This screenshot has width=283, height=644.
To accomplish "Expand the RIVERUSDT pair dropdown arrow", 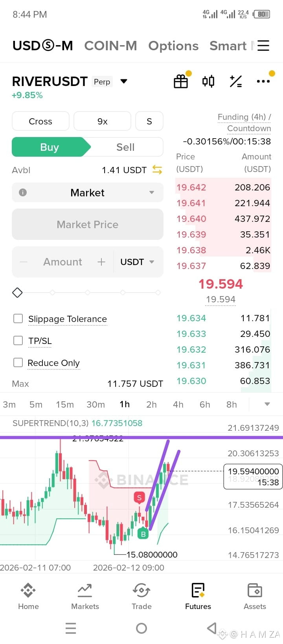I will [x=124, y=81].
